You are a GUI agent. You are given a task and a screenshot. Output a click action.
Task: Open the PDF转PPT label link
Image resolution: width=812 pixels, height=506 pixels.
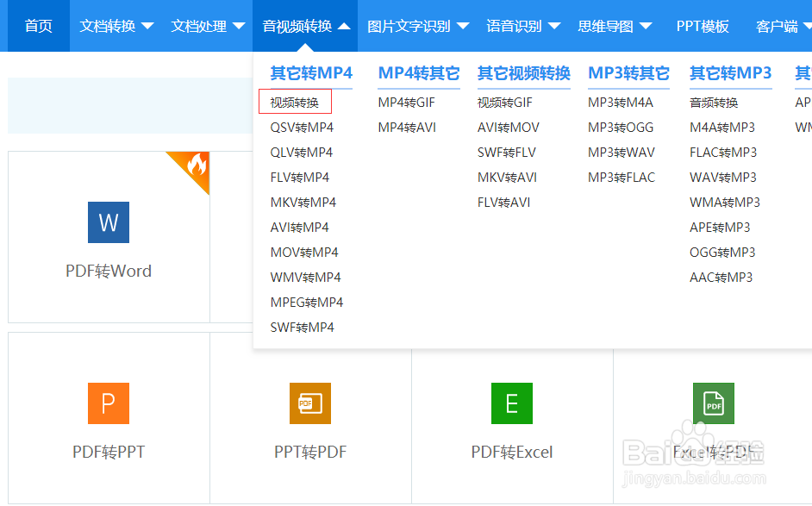(x=109, y=452)
